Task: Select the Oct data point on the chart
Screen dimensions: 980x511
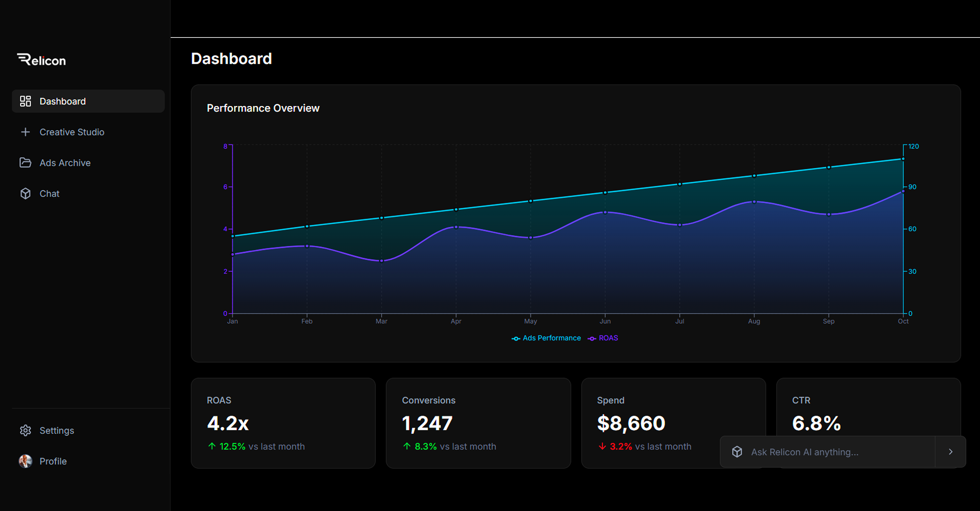Action: point(903,159)
